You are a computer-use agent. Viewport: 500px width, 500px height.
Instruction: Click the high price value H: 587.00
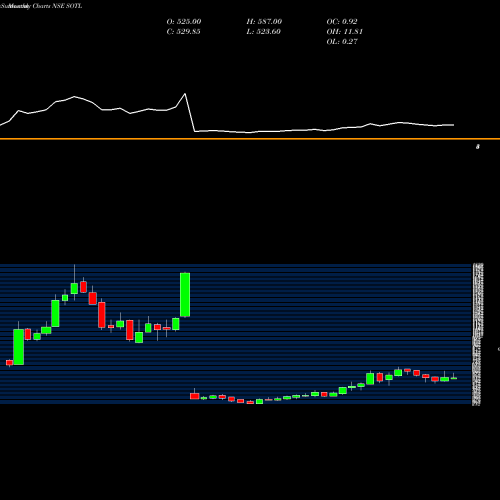(x=264, y=21)
